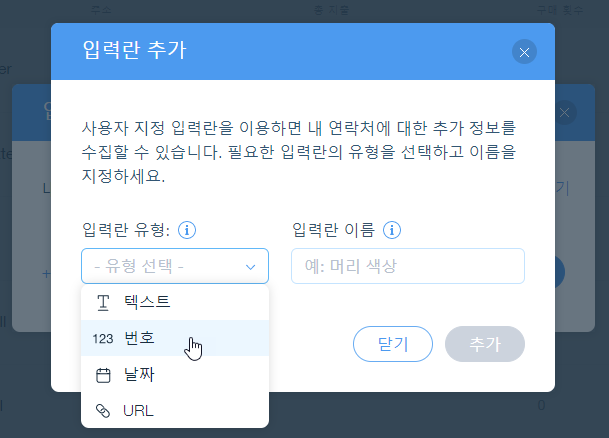Viewport: 609px width, 438px height.
Task: Click info icon beside 입력란 이름
Action: [392, 231]
